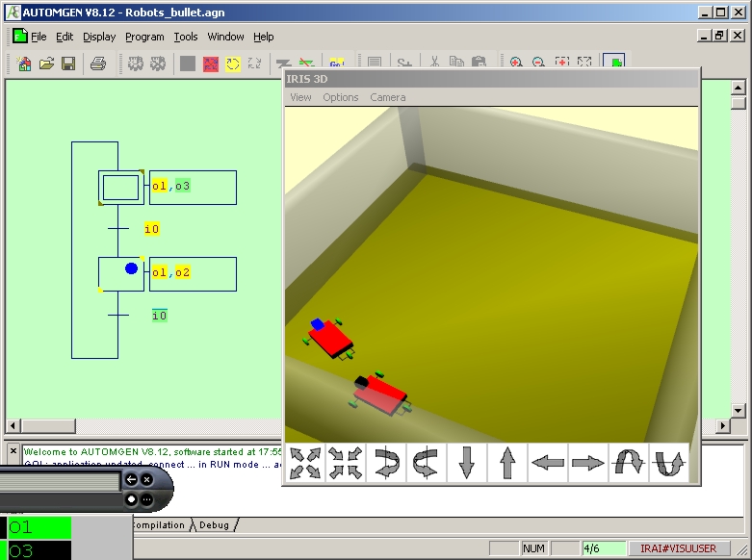Click IRIS 3D move camera up arrow

click(507, 463)
